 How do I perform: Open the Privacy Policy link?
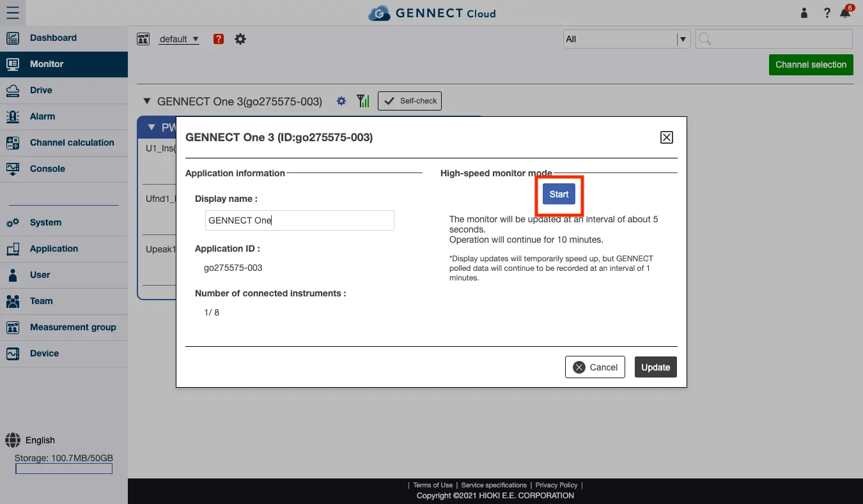[556, 485]
